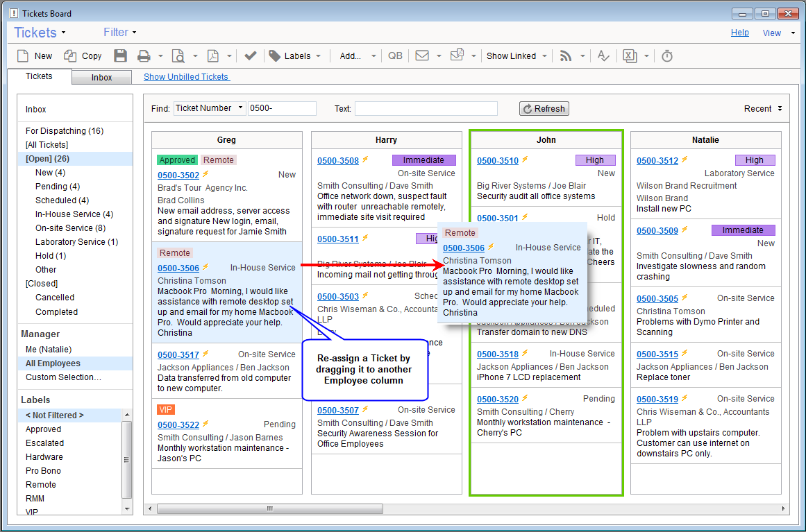Click the Print icon in toolbar

144,56
